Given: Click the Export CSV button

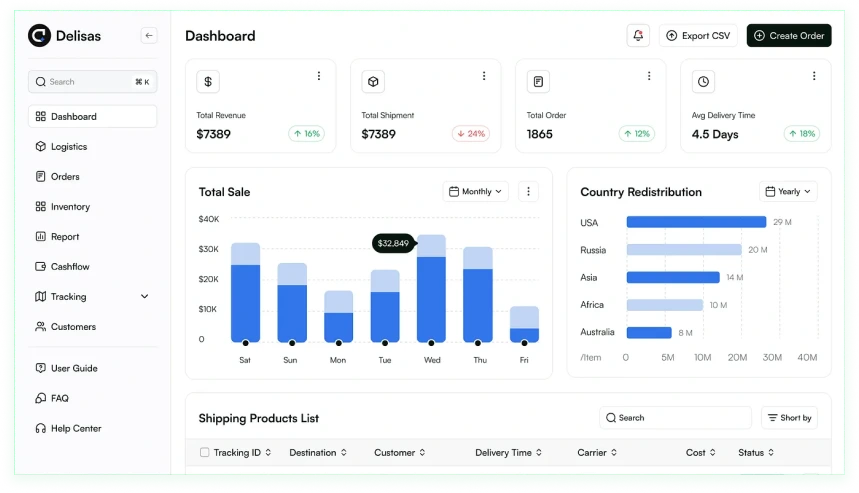Looking at the screenshot, I should (698, 36).
